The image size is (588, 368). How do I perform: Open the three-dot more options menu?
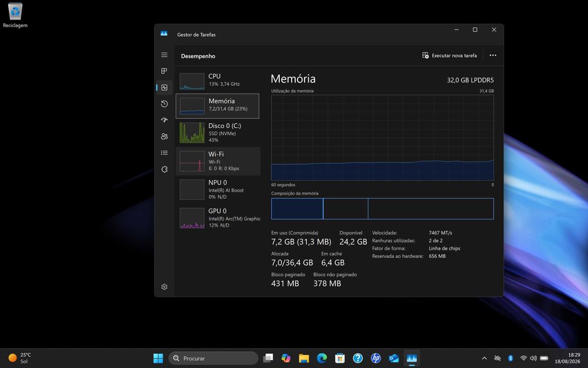493,55
